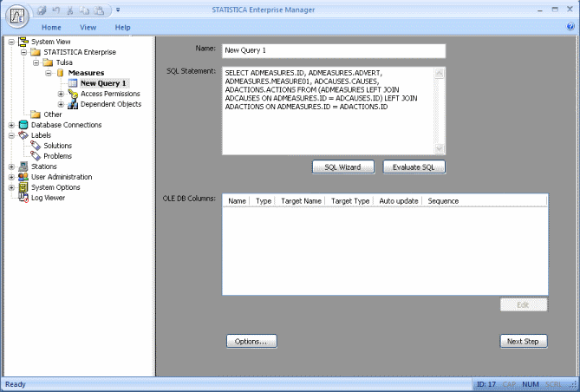Collapse the Labels node

coord(11,135)
